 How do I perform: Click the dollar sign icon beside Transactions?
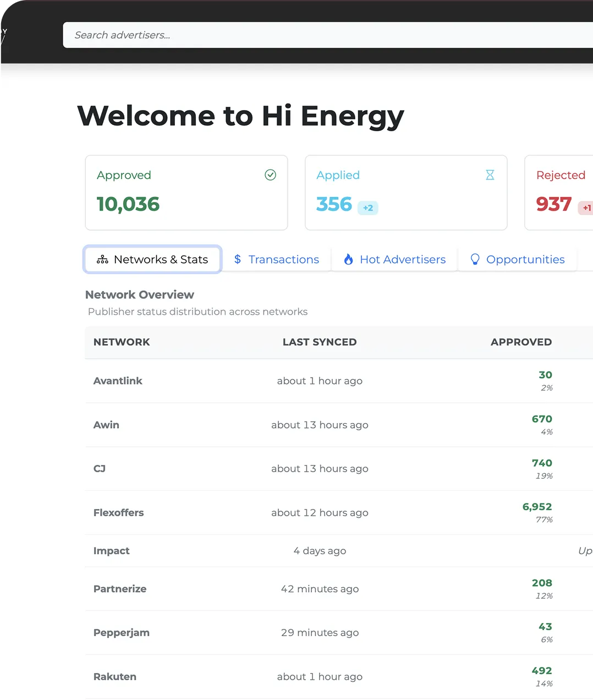tap(238, 259)
